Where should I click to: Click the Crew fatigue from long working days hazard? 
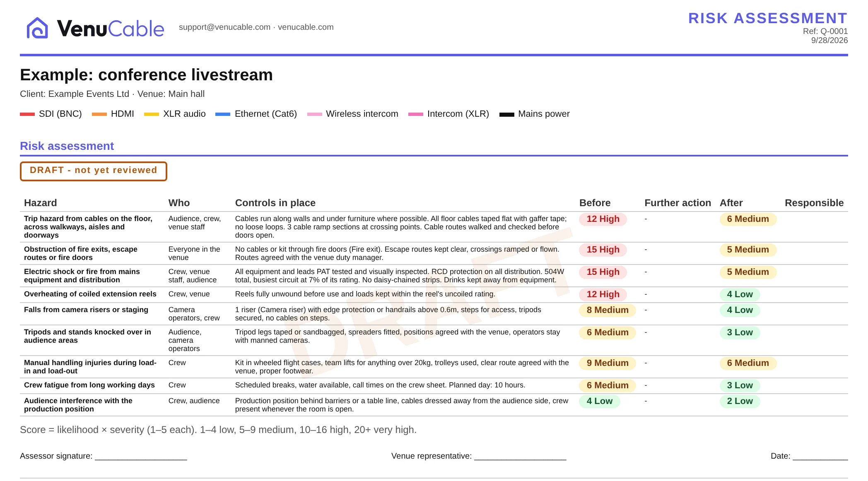89,385
